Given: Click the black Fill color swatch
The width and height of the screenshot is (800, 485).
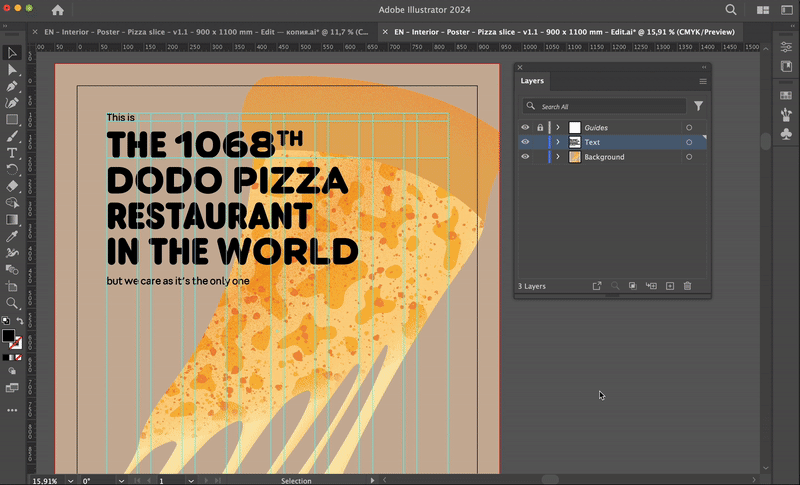Looking at the screenshot, I should pyautogui.click(x=8, y=335).
